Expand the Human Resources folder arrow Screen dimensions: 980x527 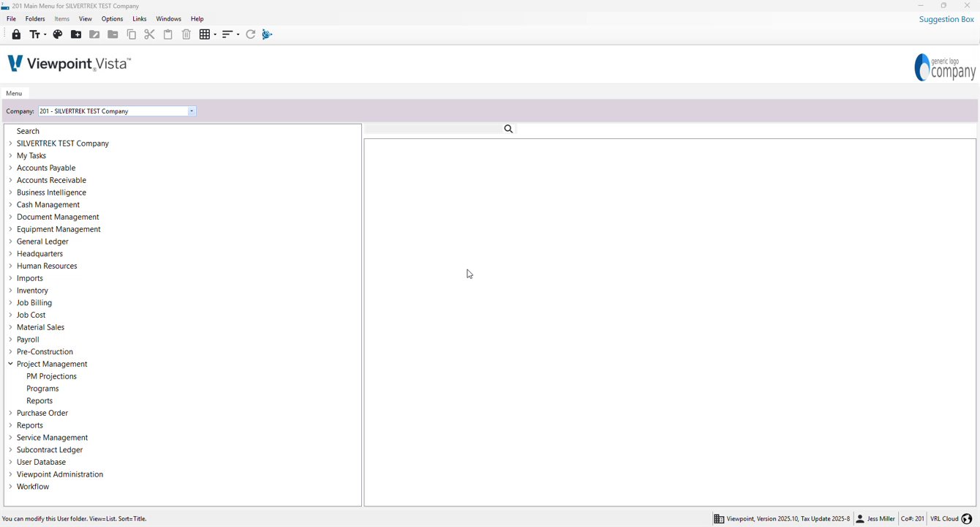coord(10,266)
